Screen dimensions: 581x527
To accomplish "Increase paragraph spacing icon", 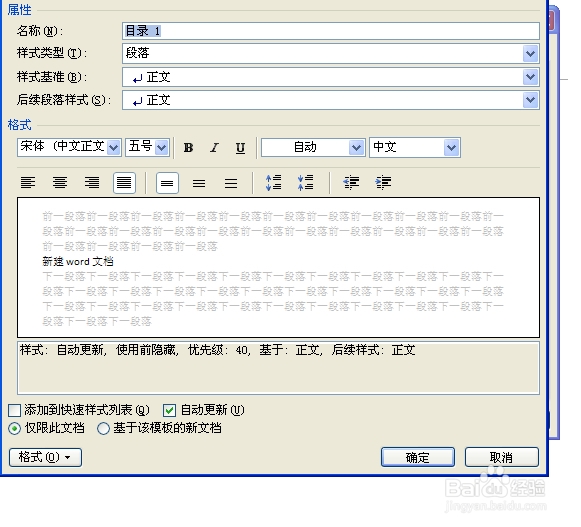I will [x=273, y=183].
